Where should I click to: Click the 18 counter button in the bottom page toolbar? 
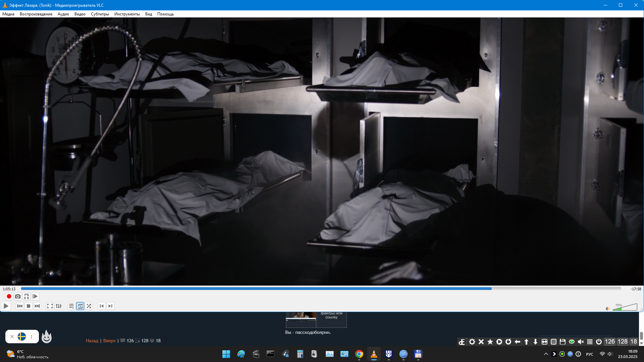633,342
